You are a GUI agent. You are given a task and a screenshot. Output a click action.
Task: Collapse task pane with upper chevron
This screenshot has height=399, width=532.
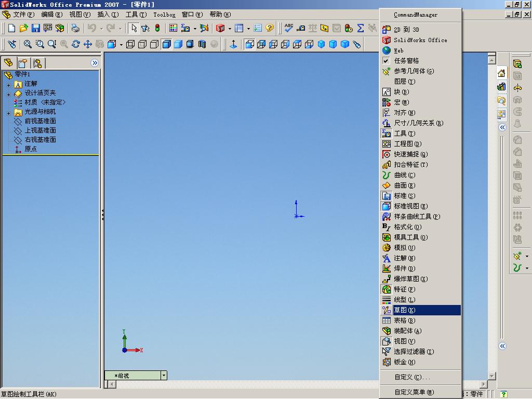[x=502, y=127]
